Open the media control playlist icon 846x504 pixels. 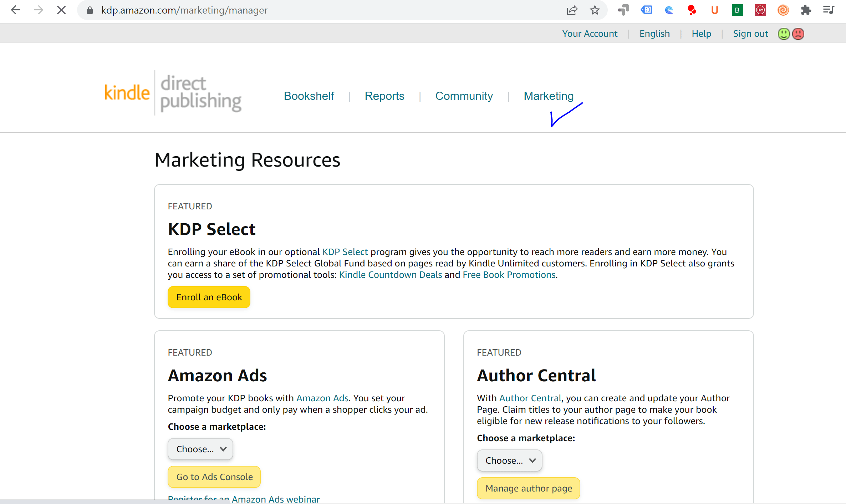click(829, 10)
